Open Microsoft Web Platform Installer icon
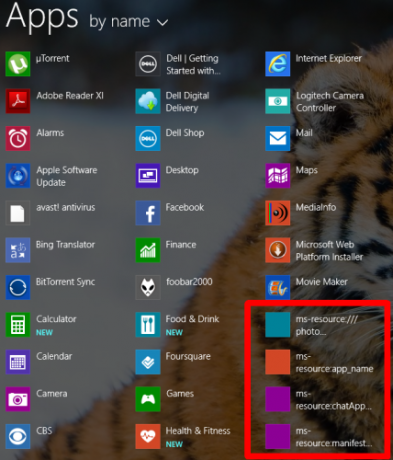Image resolution: width=393 pixels, height=460 pixels. pos(278,250)
